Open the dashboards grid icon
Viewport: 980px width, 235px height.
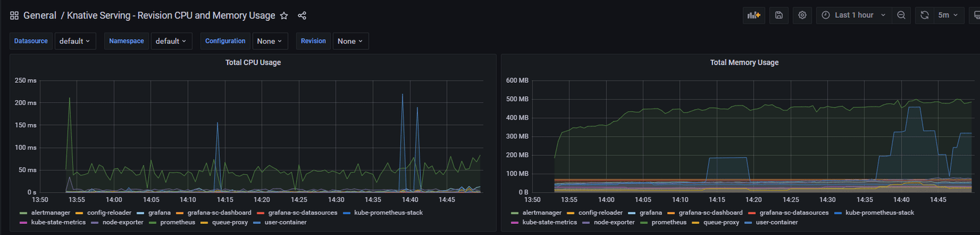point(14,15)
